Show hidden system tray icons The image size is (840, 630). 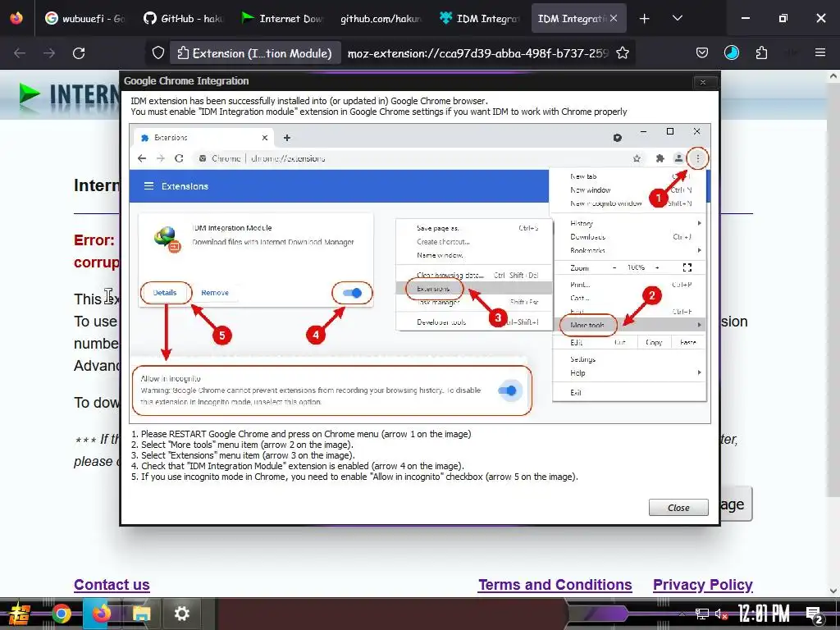pos(682,614)
